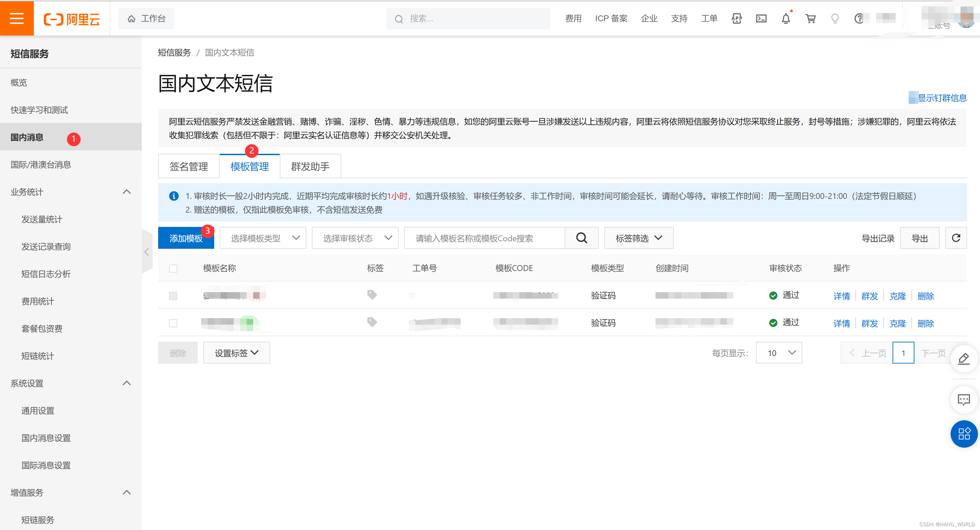
Task: Click 删除 on the first template row
Action: (926, 296)
